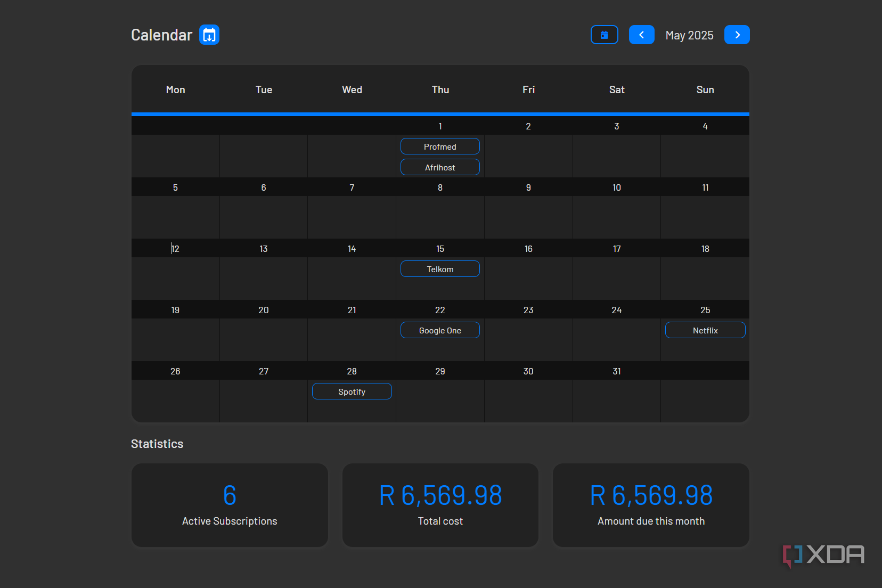Jump to today using the calendar button
This screenshot has width=882, height=588.
pyautogui.click(x=605, y=35)
